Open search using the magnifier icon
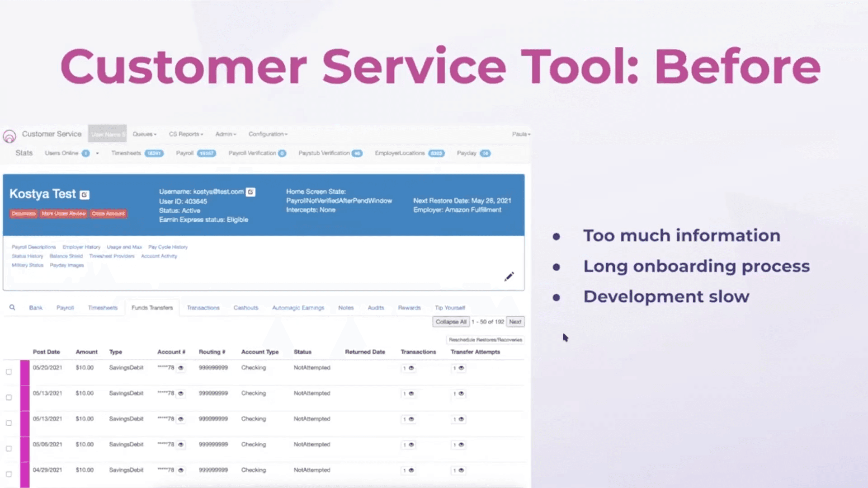Viewport: 868px width, 488px height. click(12, 307)
